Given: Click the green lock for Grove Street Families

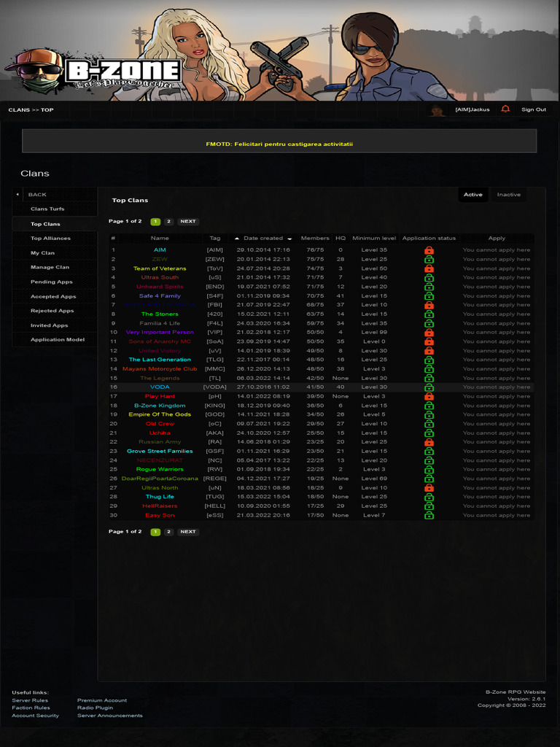Looking at the screenshot, I should point(429,451).
